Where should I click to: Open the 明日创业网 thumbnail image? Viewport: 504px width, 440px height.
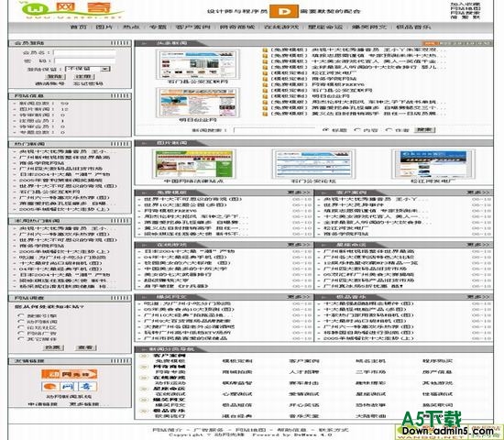point(198,103)
